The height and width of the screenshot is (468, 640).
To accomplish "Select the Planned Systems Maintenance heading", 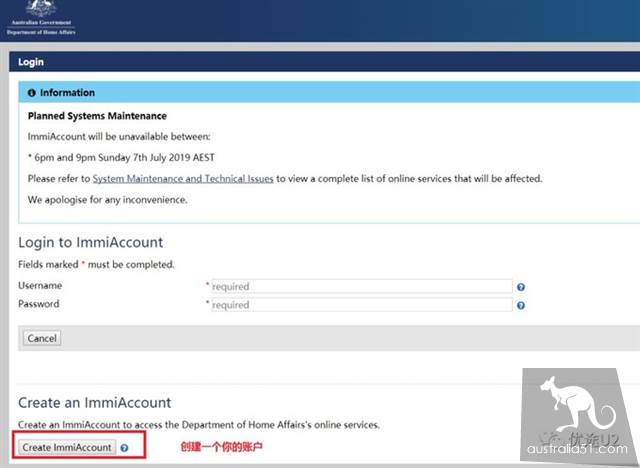I will 97,116.
